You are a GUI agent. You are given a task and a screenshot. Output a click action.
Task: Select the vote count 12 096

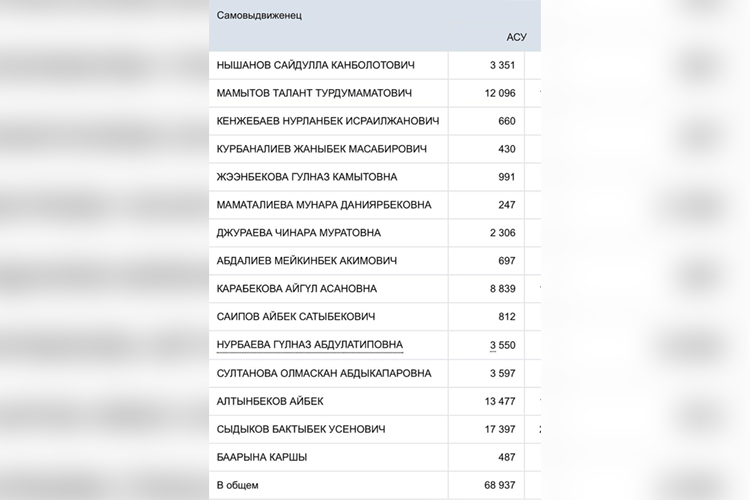[496, 94]
